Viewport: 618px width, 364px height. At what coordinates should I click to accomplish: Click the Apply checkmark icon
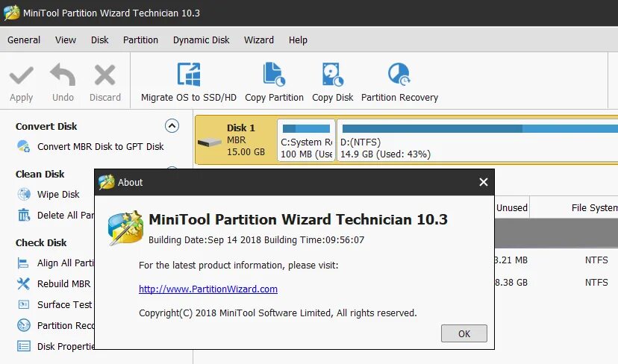(x=22, y=75)
